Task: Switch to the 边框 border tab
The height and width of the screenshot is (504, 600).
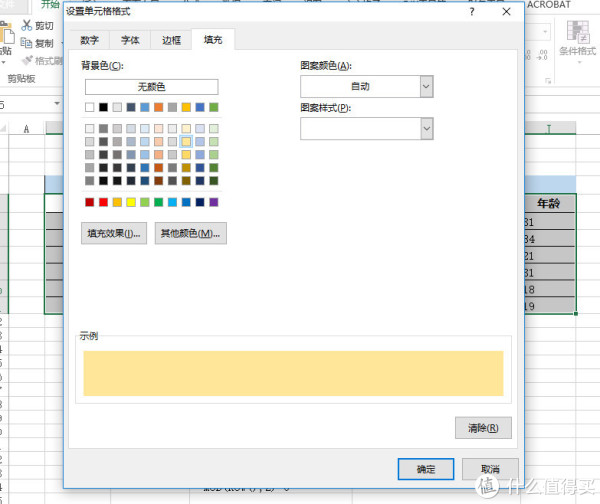Action: tap(171, 41)
